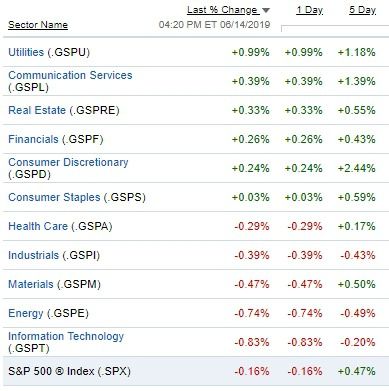Open Information Technology sector link
The width and height of the screenshot is (389, 391).
tap(66, 336)
